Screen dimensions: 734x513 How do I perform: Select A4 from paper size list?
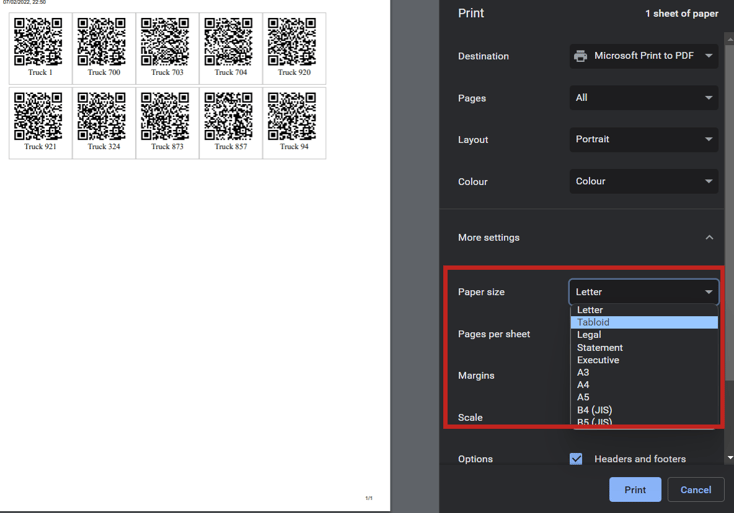point(644,385)
